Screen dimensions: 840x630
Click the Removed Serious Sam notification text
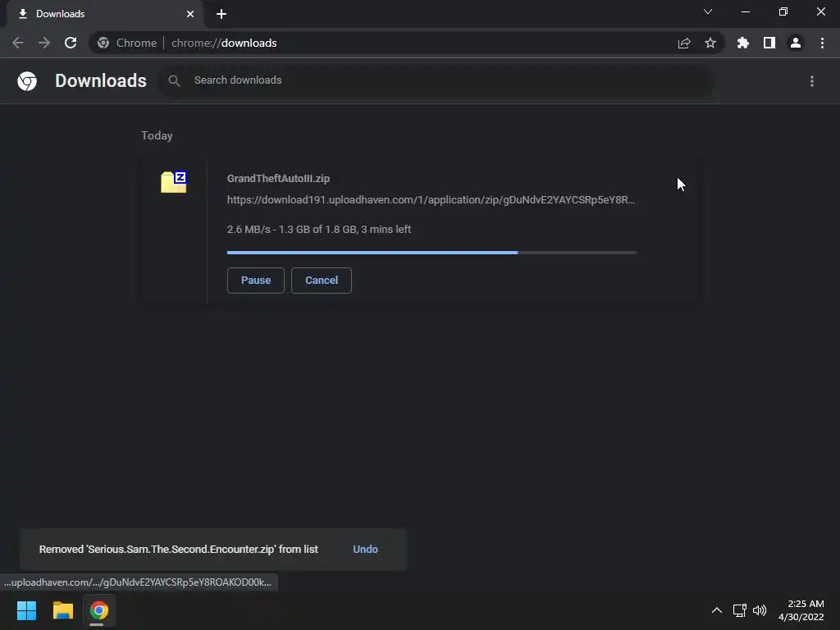(178, 549)
